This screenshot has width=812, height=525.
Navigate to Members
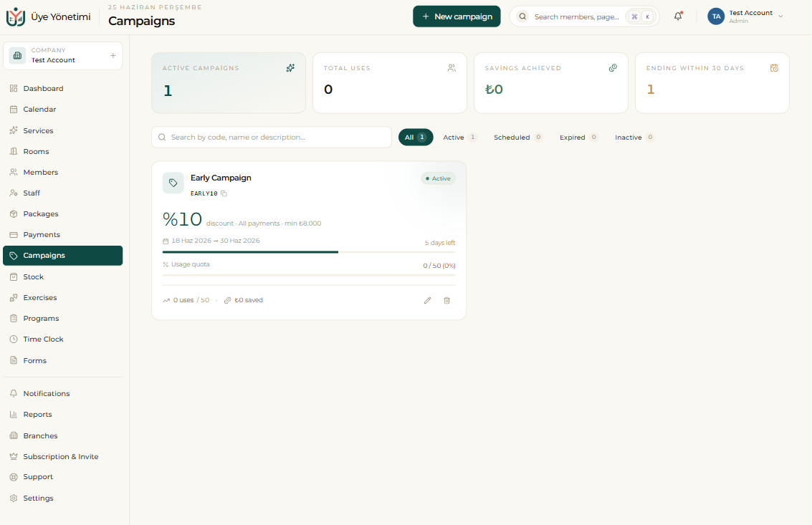(62, 172)
